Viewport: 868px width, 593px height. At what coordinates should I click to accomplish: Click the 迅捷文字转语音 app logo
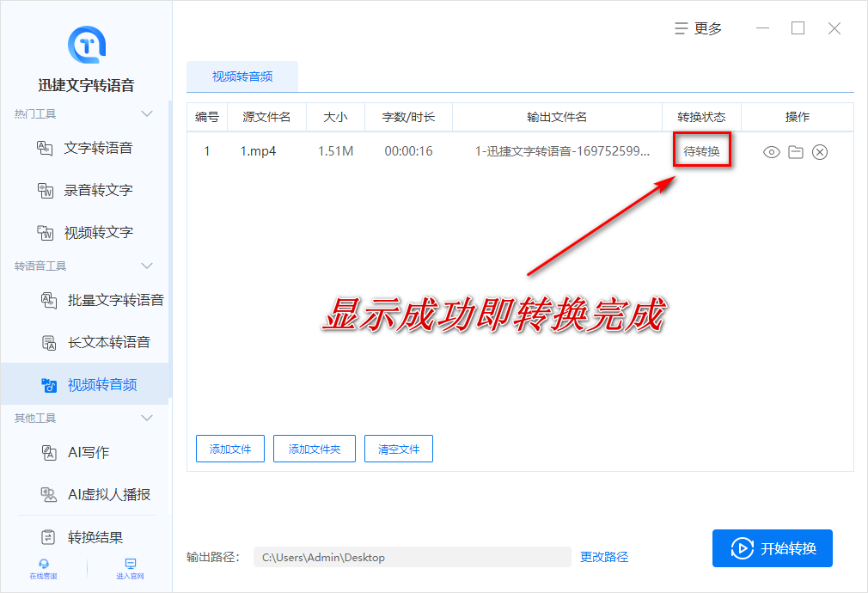[86, 45]
